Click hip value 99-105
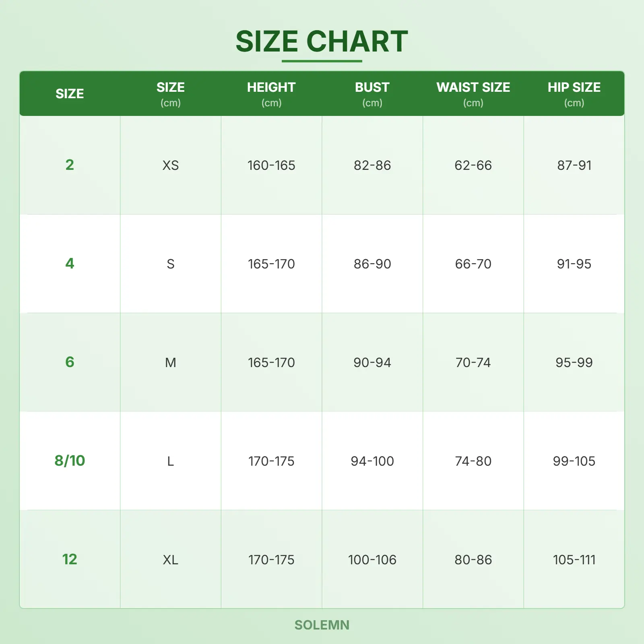The width and height of the screenshot is (644, 644). point(574,461)
